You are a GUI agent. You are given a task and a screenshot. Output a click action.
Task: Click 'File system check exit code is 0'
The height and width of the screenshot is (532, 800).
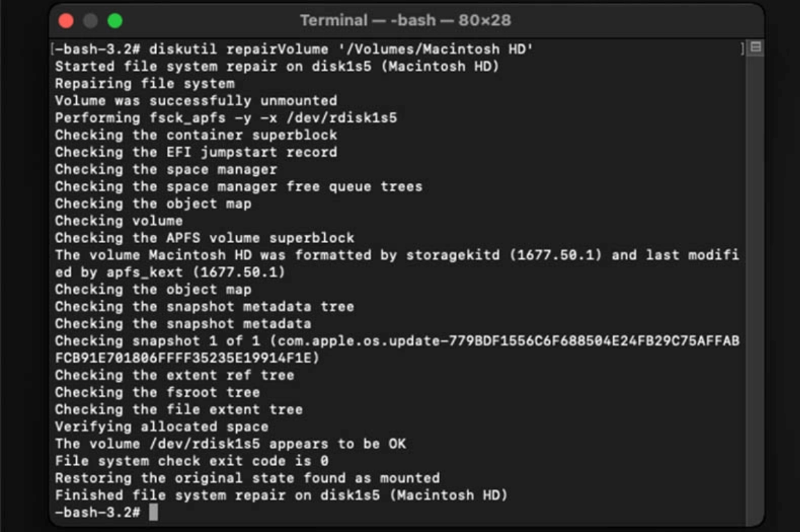coord(192,461)
